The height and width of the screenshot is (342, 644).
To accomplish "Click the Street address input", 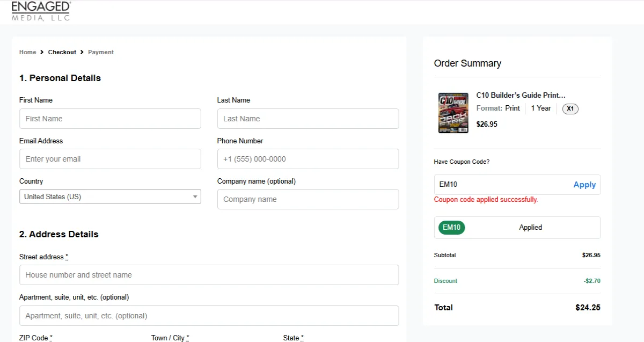I will coord(209,275).
